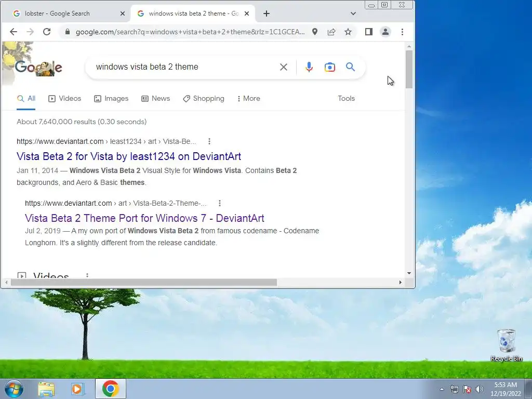Share this page using the share icon

point(331,32)
